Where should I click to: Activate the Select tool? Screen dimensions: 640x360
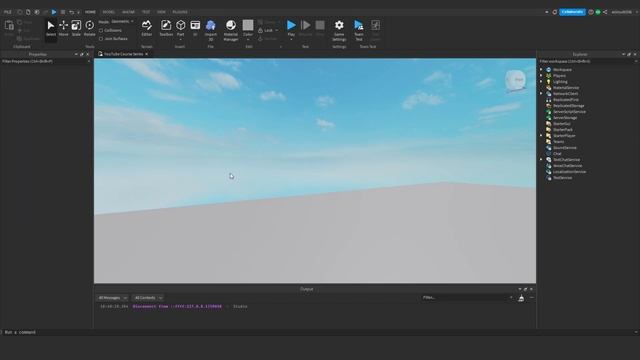tap(51, 28)
